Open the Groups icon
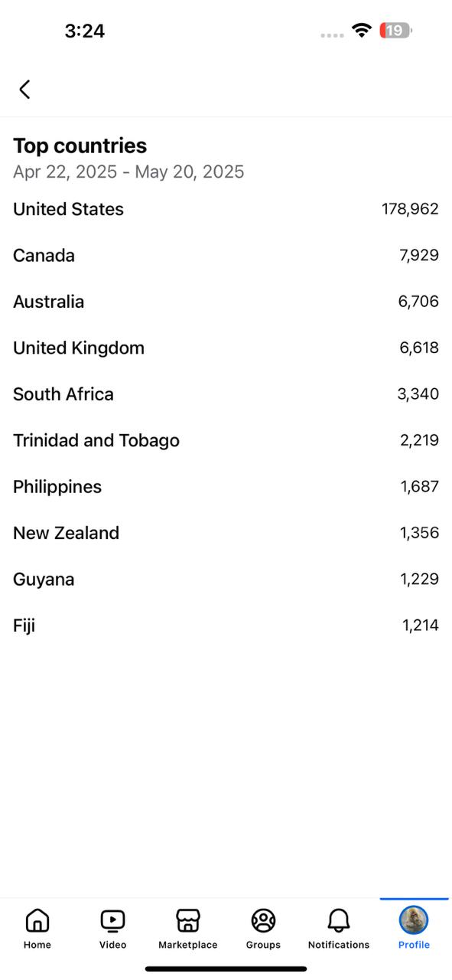This screenshot has width=452, height=980. pos(263,920)
